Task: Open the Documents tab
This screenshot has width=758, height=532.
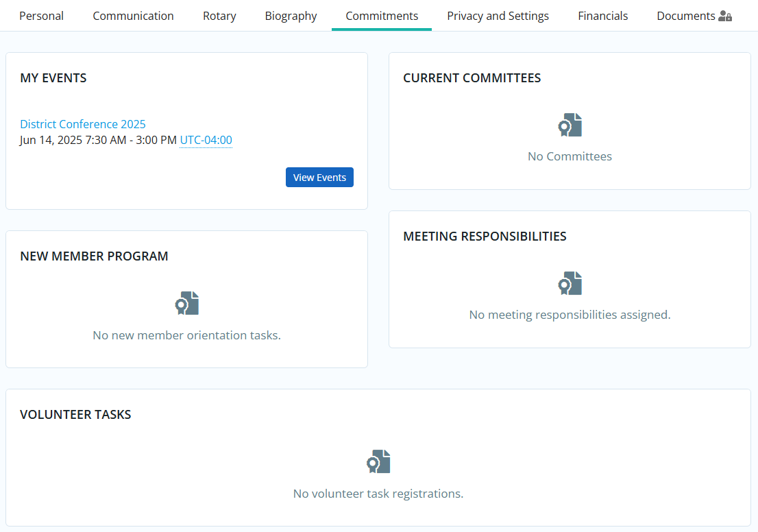Action: pos(685,16)
